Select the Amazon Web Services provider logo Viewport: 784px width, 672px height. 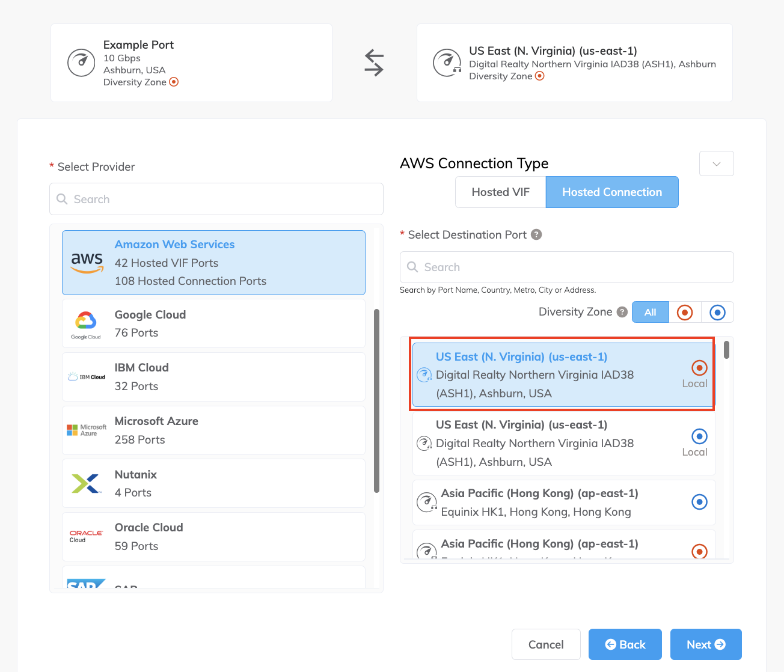point(86,263)
